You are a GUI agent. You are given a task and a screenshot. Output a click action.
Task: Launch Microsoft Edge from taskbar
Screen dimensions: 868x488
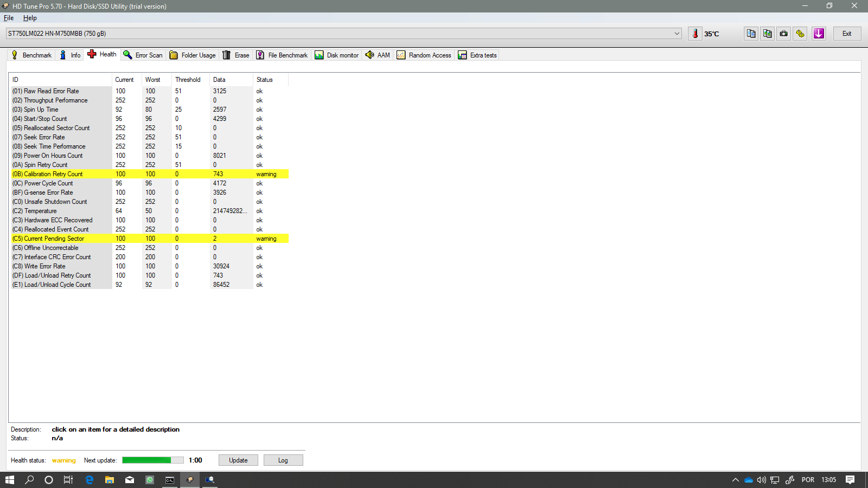pos(90,480)
